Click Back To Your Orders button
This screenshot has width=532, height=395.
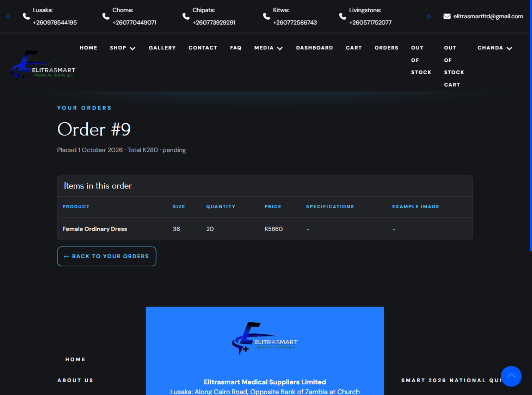(x=107, y=256)
